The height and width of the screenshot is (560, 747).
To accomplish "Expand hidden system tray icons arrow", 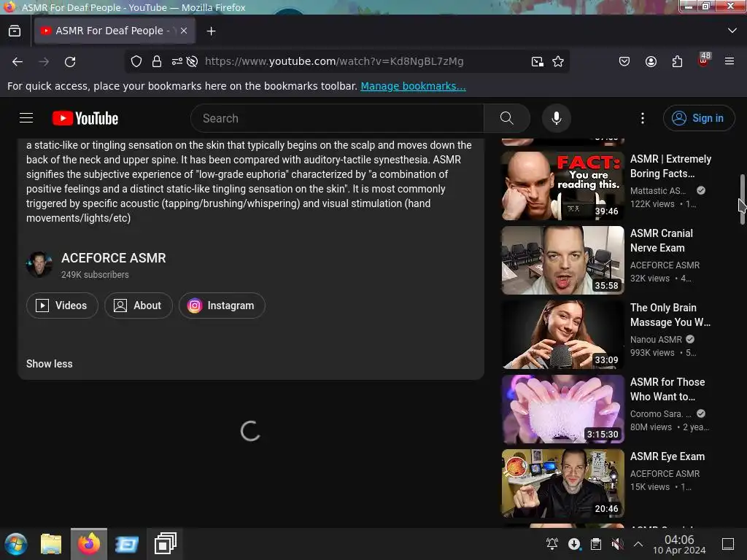I will [x=638, y=544].
